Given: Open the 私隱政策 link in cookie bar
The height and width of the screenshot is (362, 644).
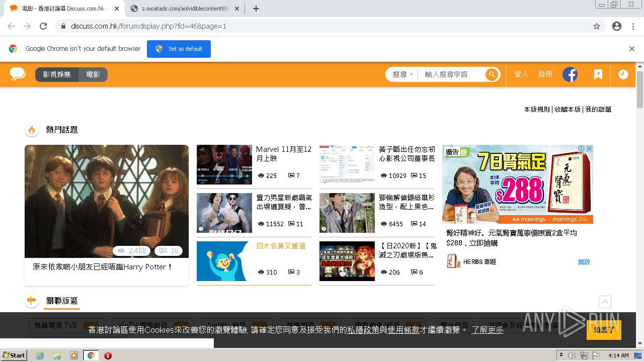Looking at the screenshot, I should coord(363,330).
